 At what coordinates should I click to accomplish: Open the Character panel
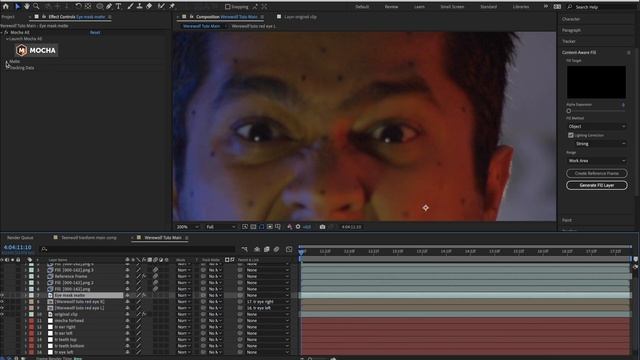(571, 19)
